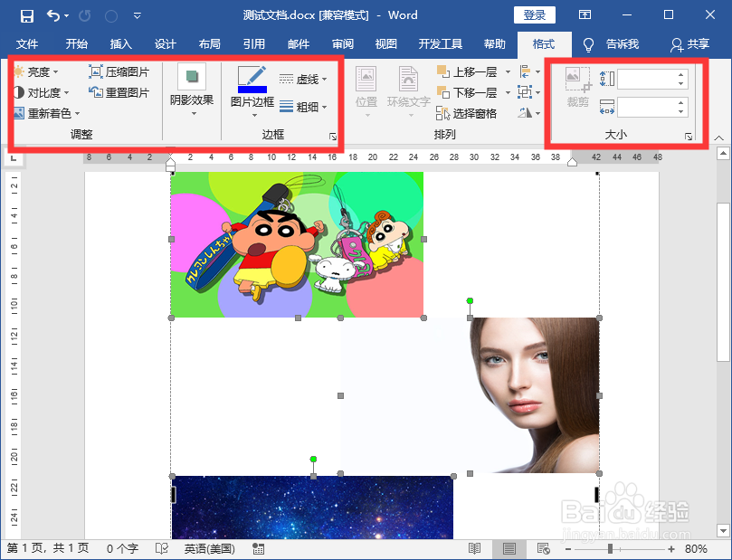Click 压缩图片 compress pictures

click(119, 71)
